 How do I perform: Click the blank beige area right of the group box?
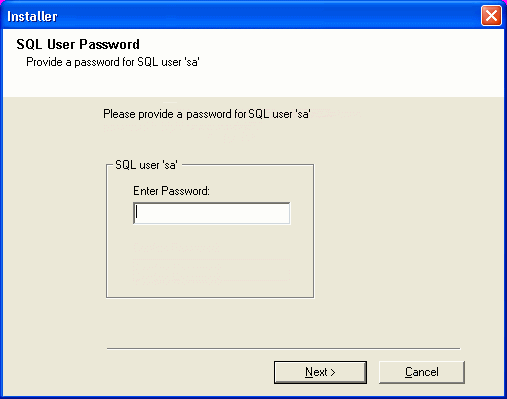point(407,230)
